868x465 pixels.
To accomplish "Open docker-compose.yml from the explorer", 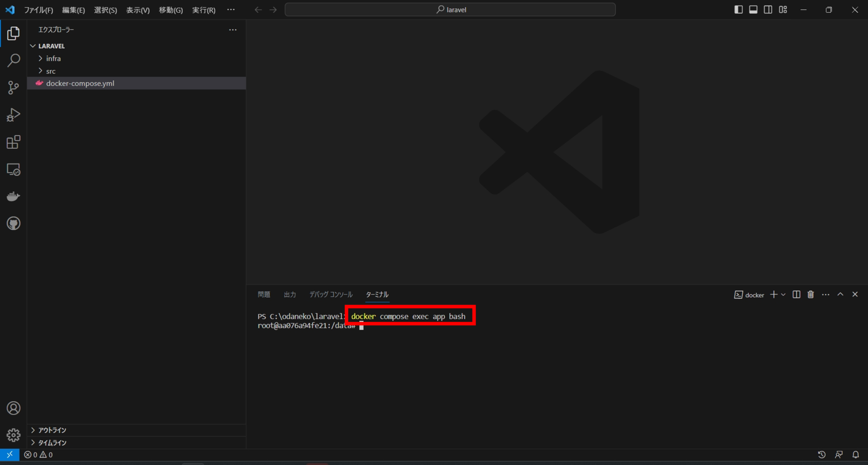I will [80, 83].
